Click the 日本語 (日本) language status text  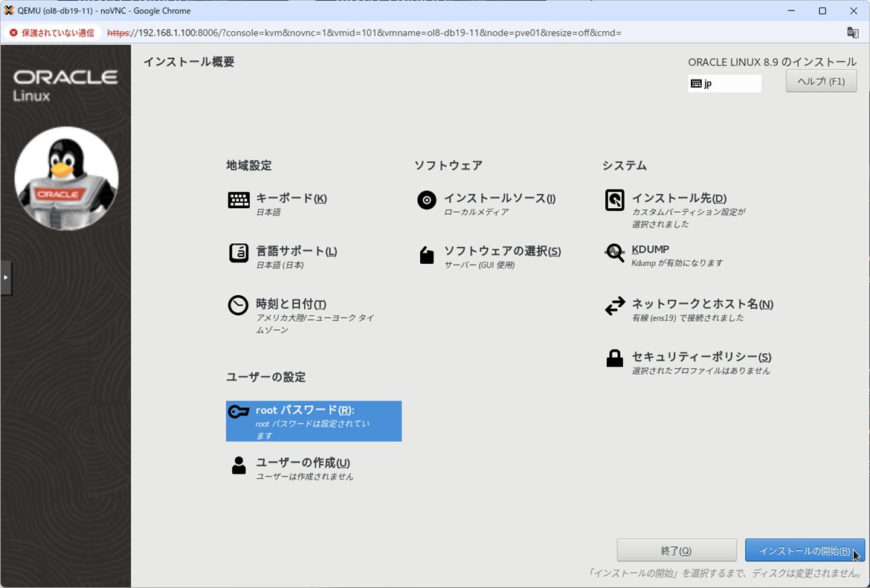click(280, 265)
